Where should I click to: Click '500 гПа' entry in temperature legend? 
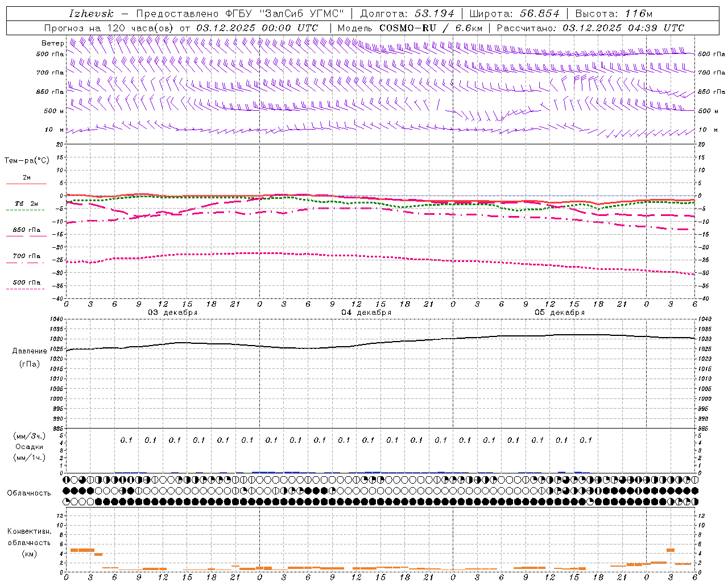point(27,282)
